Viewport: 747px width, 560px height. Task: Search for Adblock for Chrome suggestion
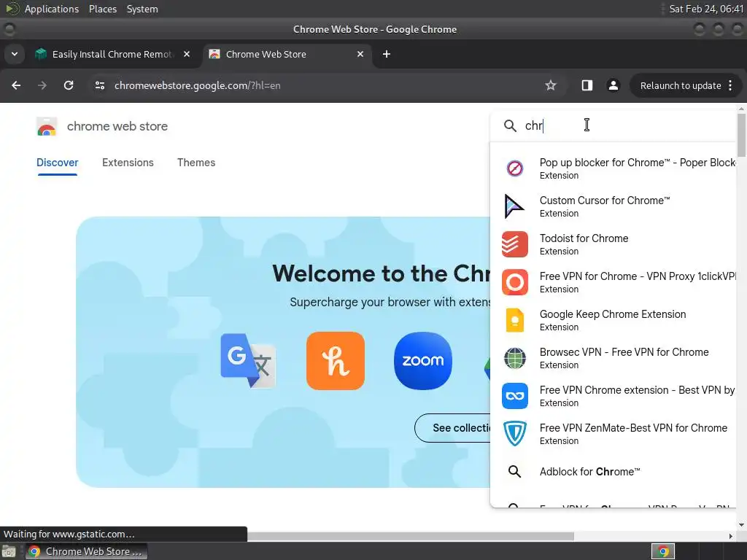pyautogui.click(x=614, y=472)
